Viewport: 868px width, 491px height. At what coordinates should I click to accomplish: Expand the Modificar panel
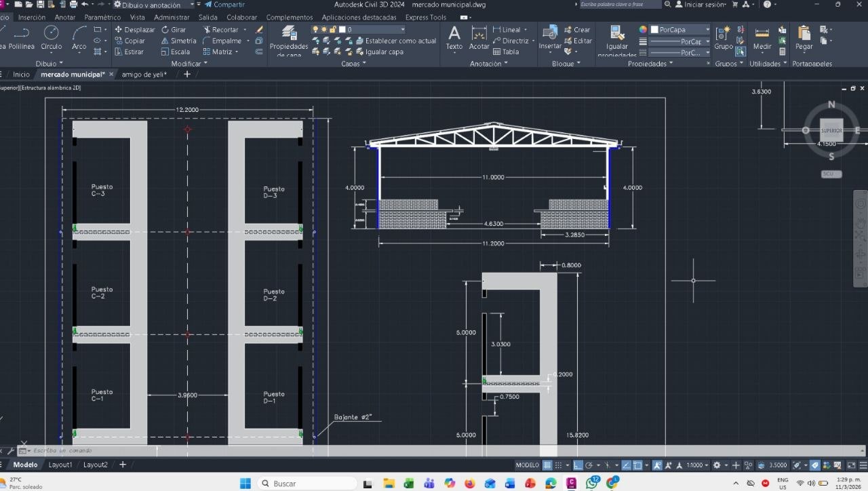189,64
